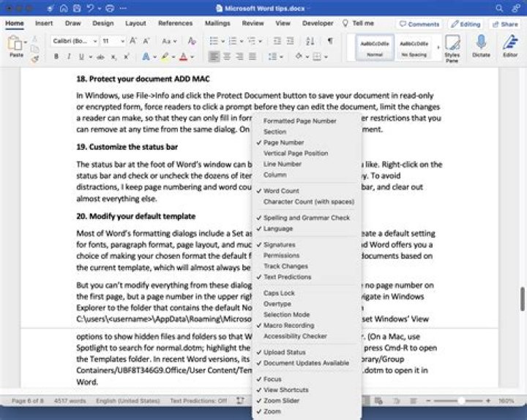Sort the selected text
Image resolution: width=527 pixels, height=420 pixels.
tap(310, 41)
